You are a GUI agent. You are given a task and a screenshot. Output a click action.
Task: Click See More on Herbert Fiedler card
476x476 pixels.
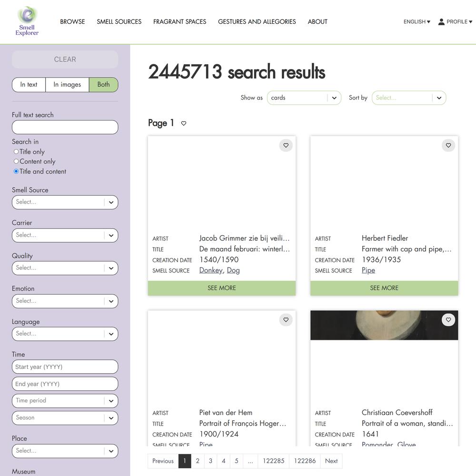384,288
